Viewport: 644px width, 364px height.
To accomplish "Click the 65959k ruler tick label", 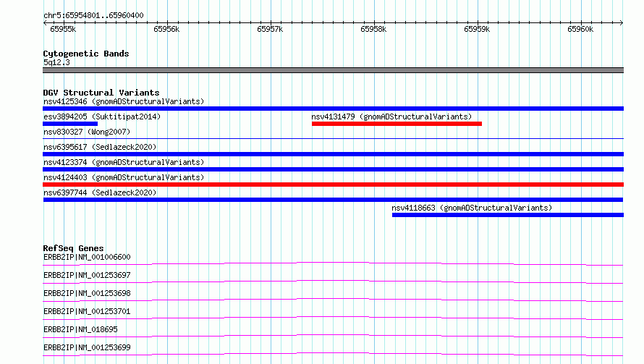I will (x=477, y=29).
